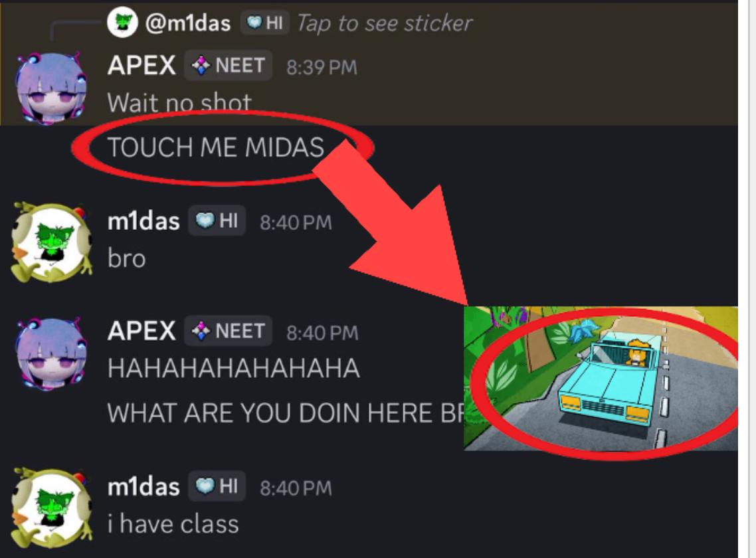This screenshot has width=756, height=558.
Task: Click the @m1das mention in the reply header
Action: coord(188,23)
